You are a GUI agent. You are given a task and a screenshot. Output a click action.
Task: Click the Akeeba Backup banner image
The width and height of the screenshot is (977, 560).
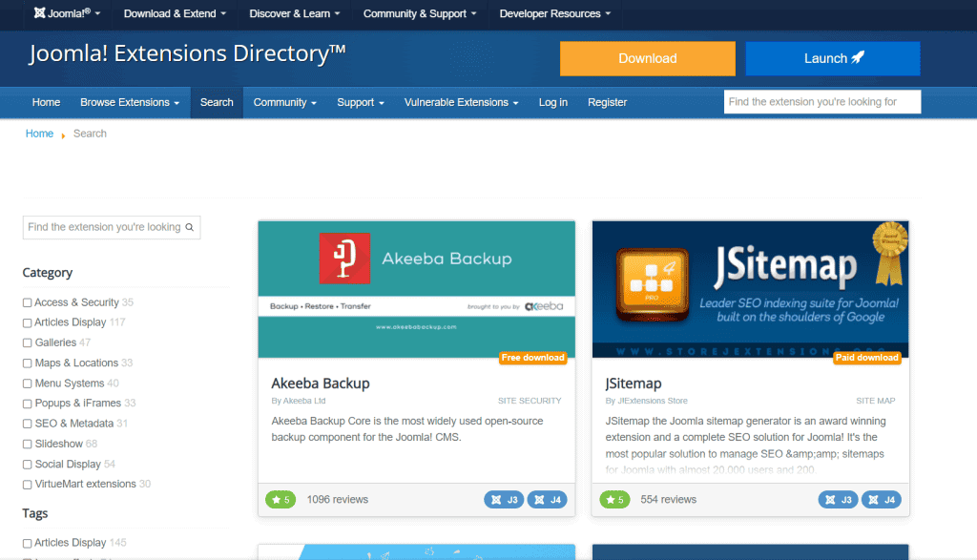[416, 290]
